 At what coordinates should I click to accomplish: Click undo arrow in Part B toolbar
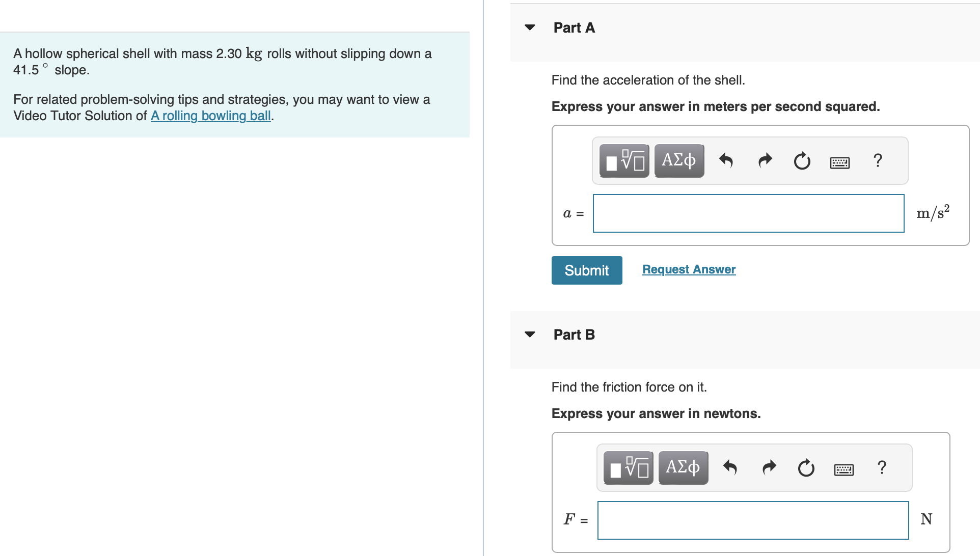[730, 467]
